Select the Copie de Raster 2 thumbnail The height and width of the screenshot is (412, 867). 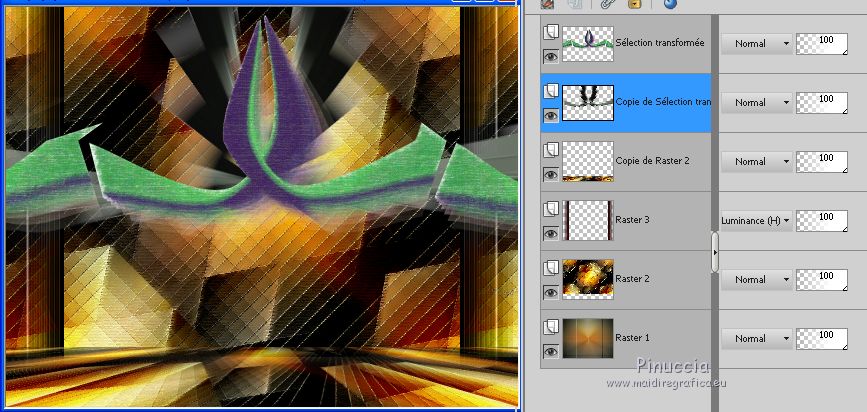(588, 161)
